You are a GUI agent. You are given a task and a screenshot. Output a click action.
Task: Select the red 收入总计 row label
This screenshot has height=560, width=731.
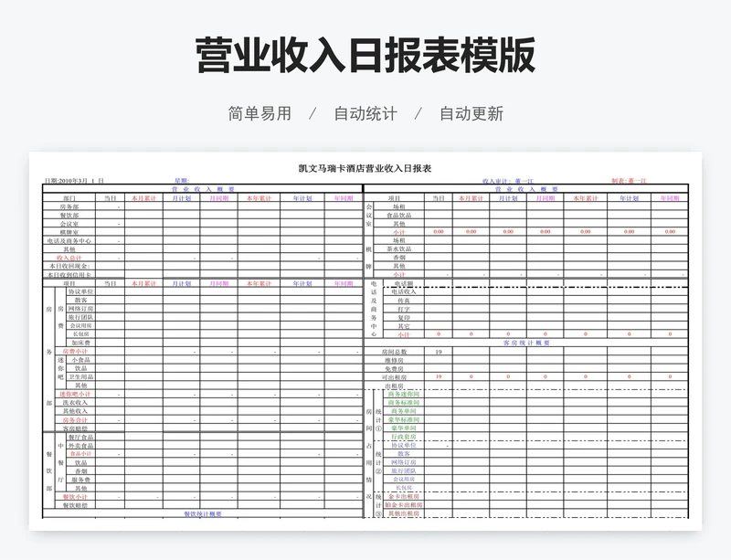(69, 258)
